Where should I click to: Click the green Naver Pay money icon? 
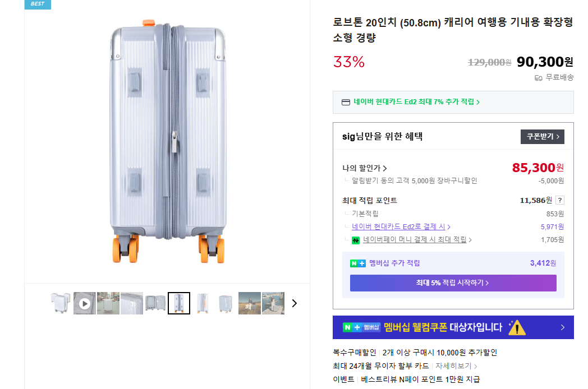coord(356,240)
